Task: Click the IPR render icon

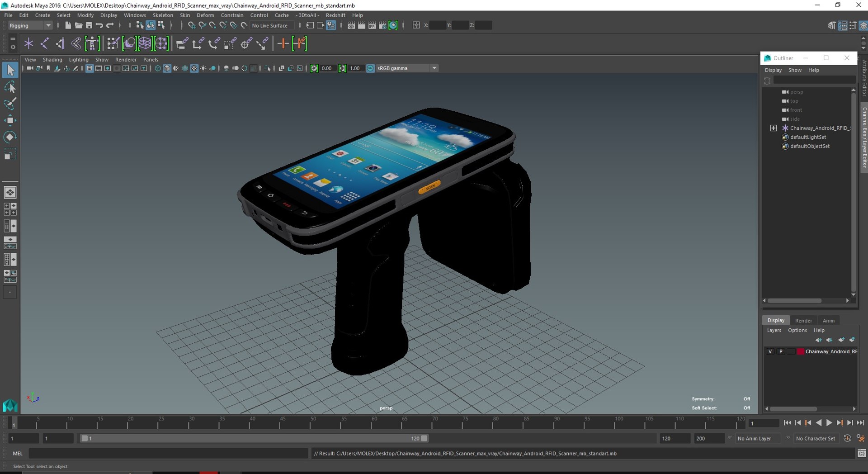Action: (372, 25)
